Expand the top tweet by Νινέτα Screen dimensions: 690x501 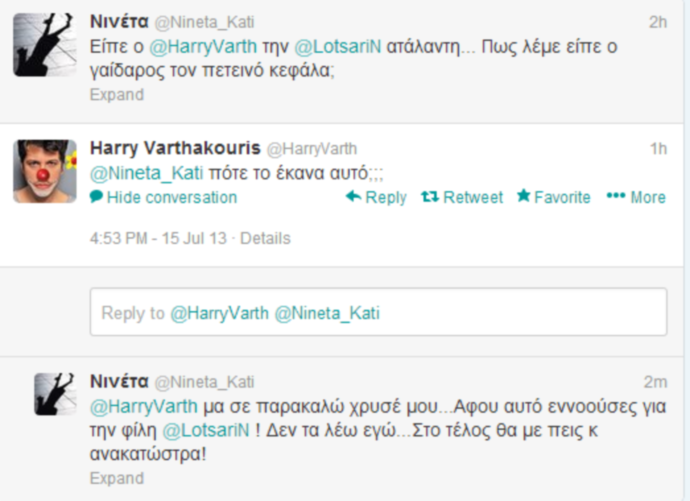pyautogui.click(x=116, y=95)
